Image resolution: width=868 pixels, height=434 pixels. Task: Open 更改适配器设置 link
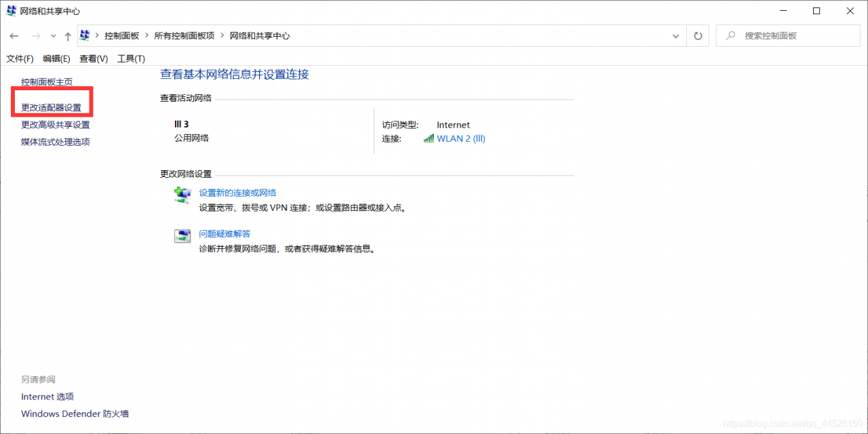[51, 108]
